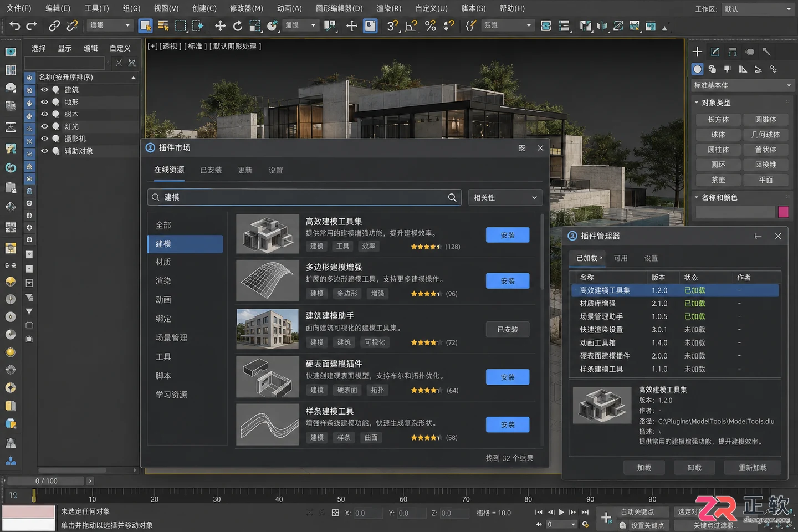Toggle visibility of 树木 layer
This screenshot has height=532, width=798.
tap(44, 114)
